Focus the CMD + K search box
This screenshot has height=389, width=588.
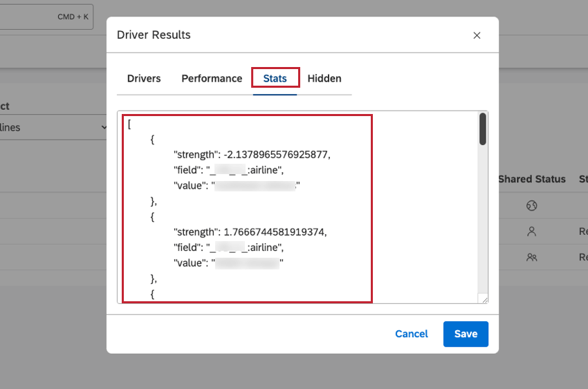pyautogui.click(x=46, y=17)
